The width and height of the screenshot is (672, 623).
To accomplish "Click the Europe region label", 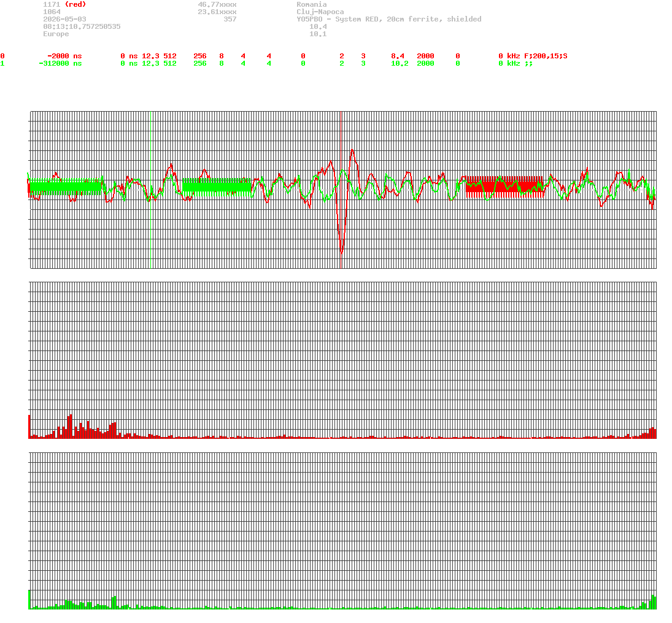I will 56,33.
